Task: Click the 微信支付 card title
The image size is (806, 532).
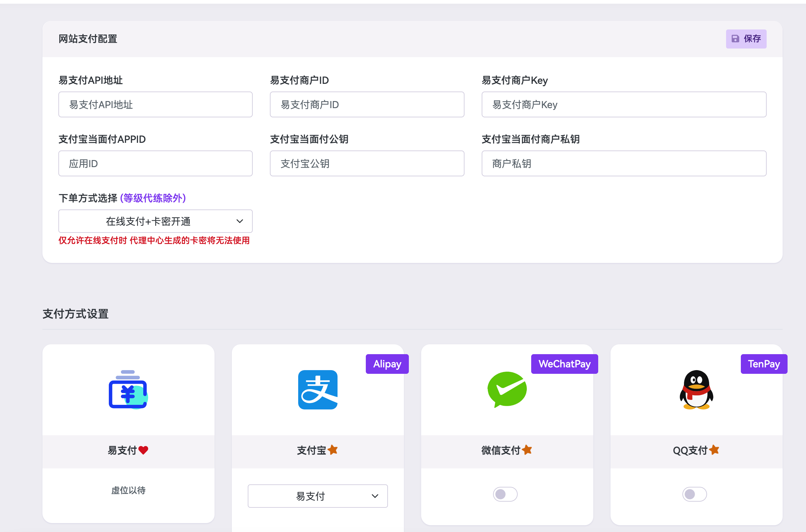Action: click(501, 450)
